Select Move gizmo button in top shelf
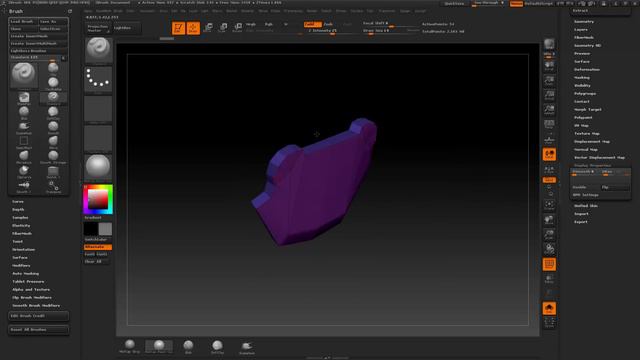 [208, 28]
